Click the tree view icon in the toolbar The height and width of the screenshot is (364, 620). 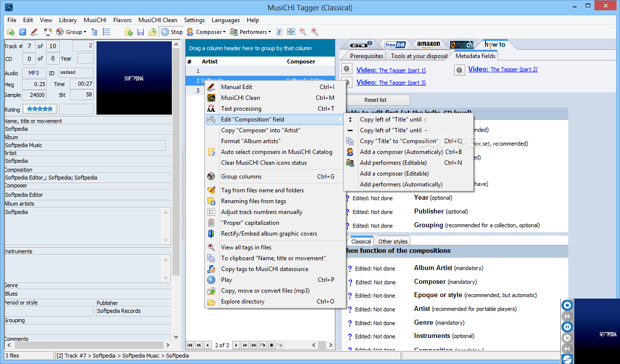coord(95,32)
